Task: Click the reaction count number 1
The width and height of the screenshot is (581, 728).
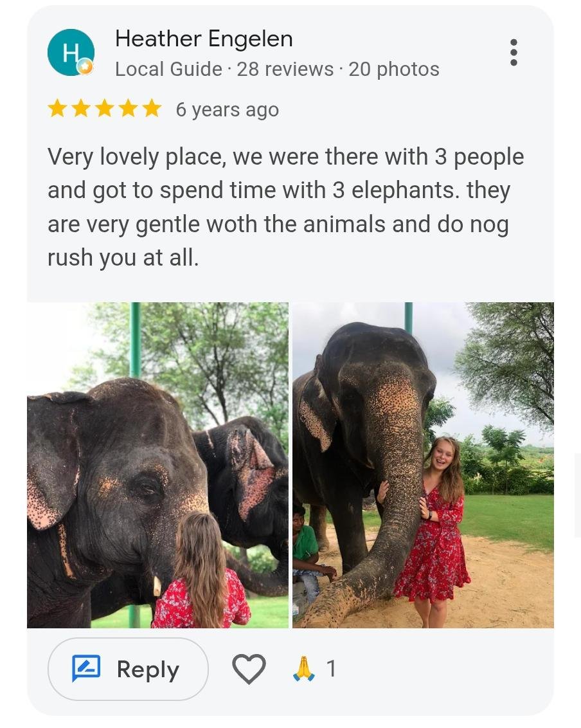Action: [x=331, y=669]
